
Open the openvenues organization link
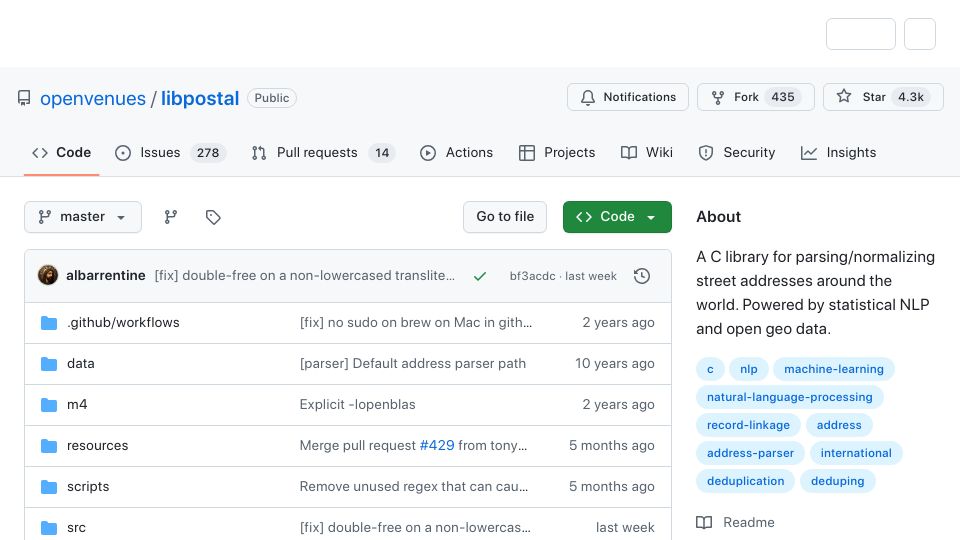pos(92,99)
